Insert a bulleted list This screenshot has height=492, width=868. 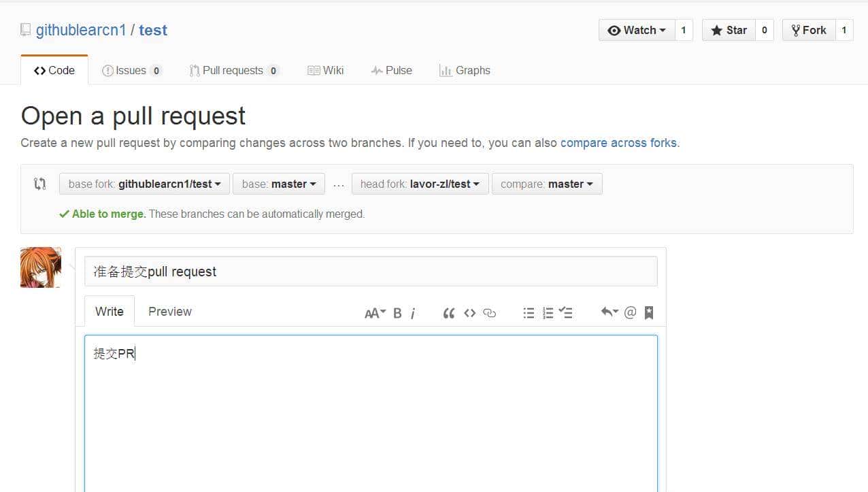[529, 313]
